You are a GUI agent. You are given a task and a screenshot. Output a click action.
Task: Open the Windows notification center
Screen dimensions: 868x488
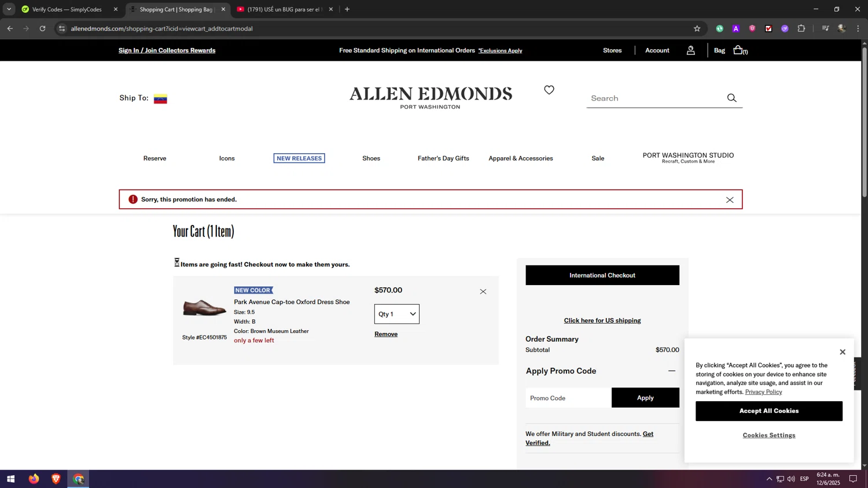pyautogui.click(x=853, y=479)
